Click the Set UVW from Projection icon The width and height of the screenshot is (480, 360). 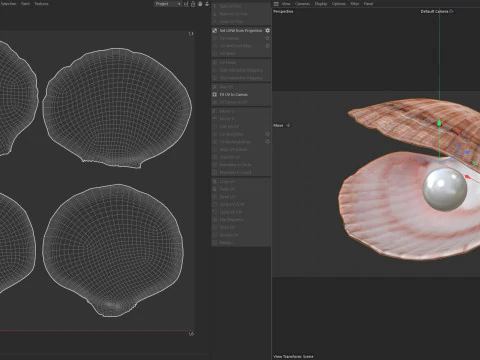click(x=215, y=30)
